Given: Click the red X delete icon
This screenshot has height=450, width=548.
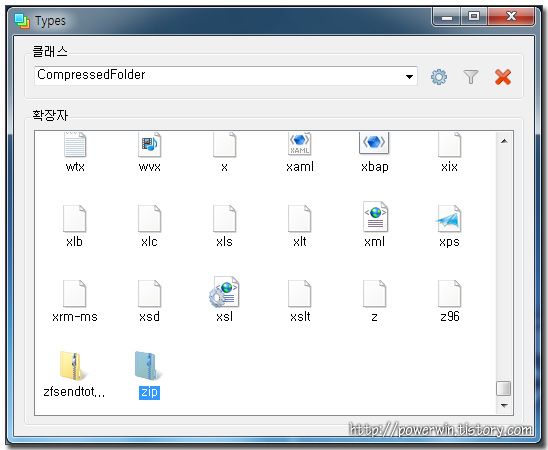Looking at the screenshot, I should pos(503,77).
